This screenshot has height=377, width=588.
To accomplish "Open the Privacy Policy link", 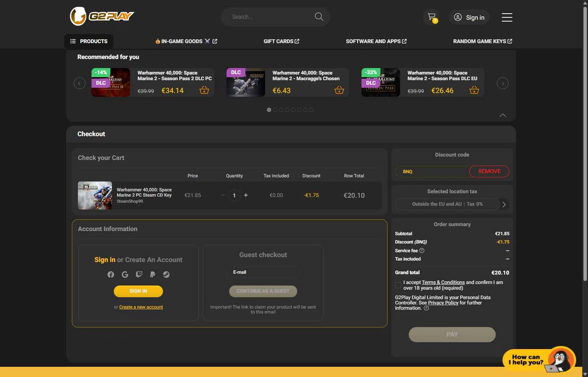I will (x=443, y=303).
